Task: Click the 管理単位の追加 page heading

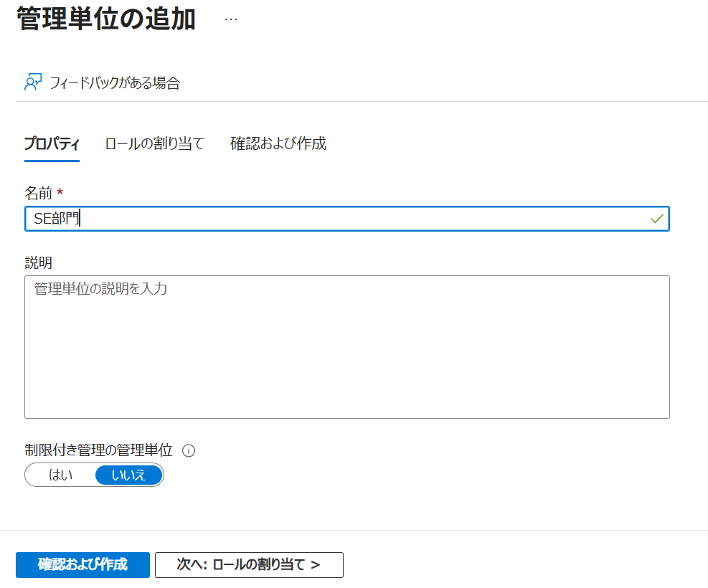Action: [106, 19]
